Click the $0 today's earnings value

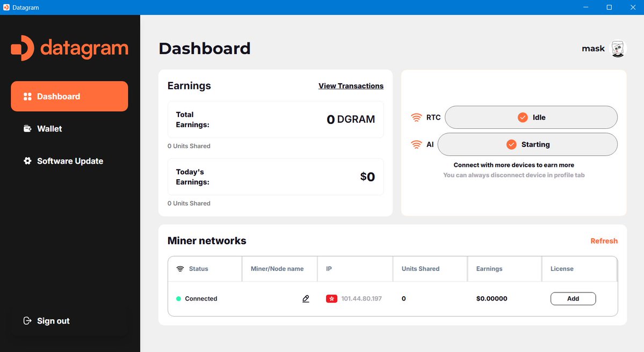[367, 177]
